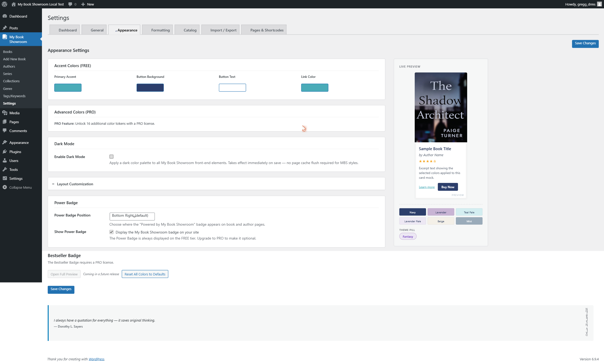
Task: Open the comments bubble icon in admin bar
Action: click(70, 4)
